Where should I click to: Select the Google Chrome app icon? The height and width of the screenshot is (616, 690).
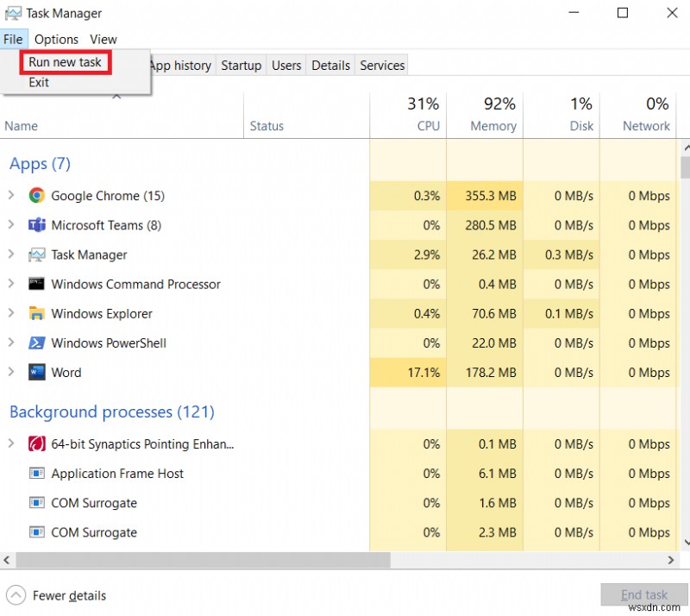[36, 196]
